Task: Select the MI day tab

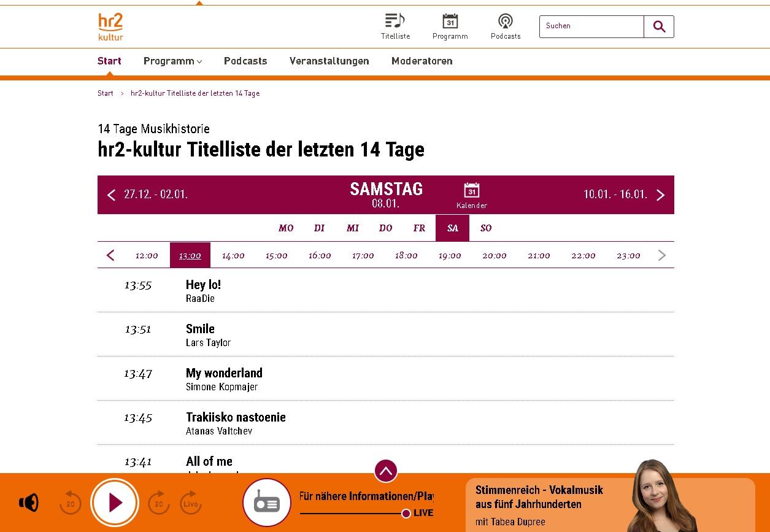Action: point(353,228)
